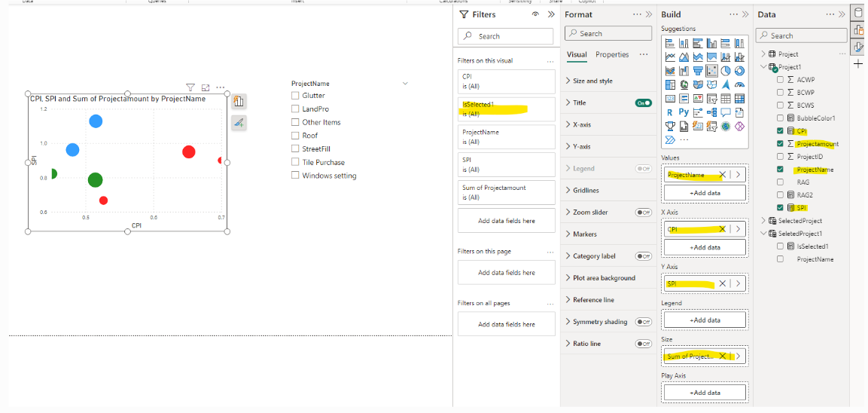Toggle Filters pane eye visibility icon
868x413 pixels.
coord(535,14)
